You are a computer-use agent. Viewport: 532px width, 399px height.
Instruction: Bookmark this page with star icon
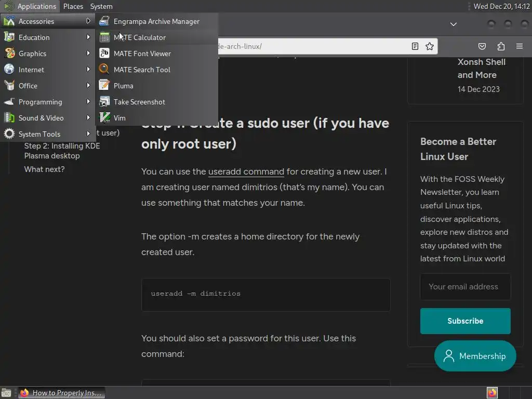pos(430,46)
